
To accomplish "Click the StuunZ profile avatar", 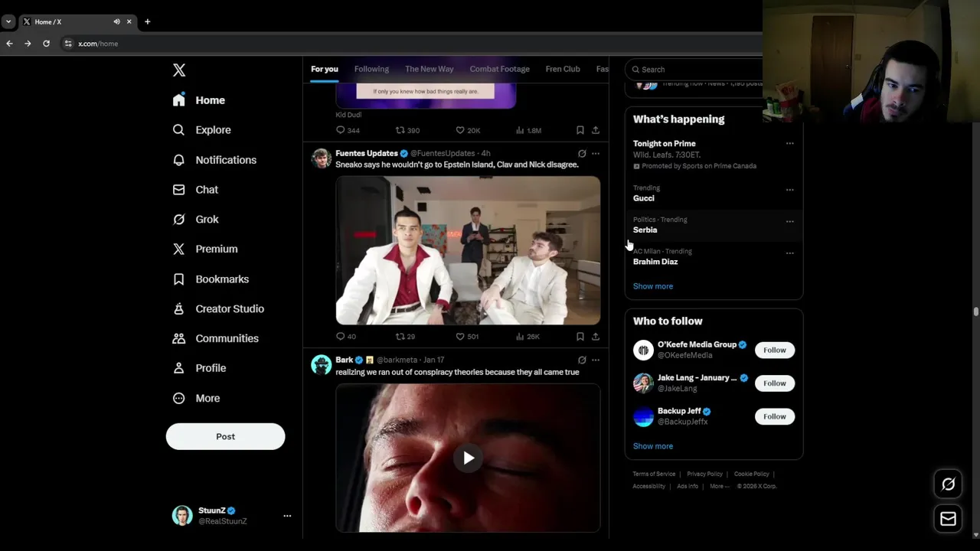I will [x=182, y=516].
